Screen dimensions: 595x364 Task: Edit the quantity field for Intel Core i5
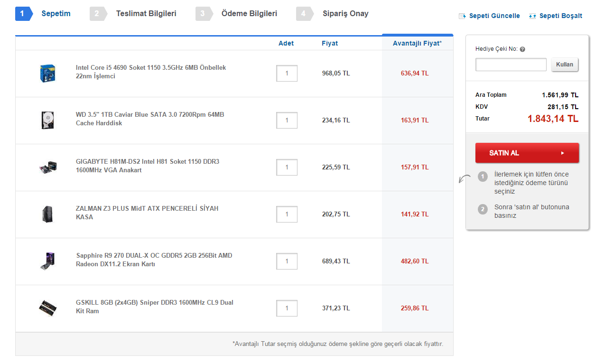pos(287,74)
